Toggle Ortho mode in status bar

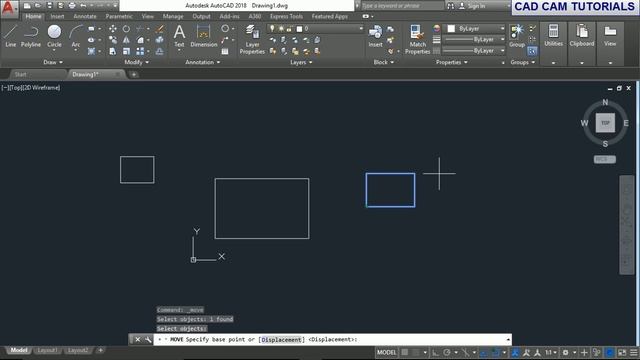436,352
